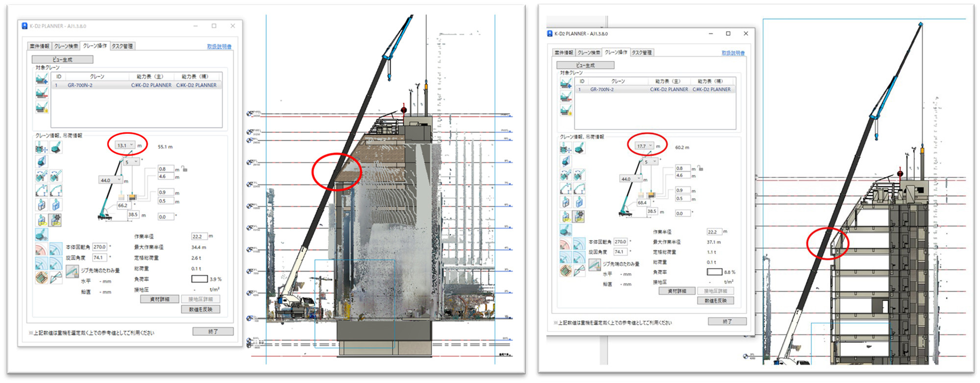
Task: Click K-D2 PLANNER title icon in left window
Action: (x=24, y=26)
